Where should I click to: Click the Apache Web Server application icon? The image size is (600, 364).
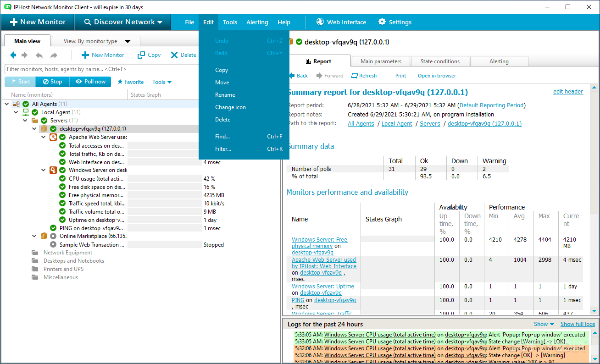53,137
